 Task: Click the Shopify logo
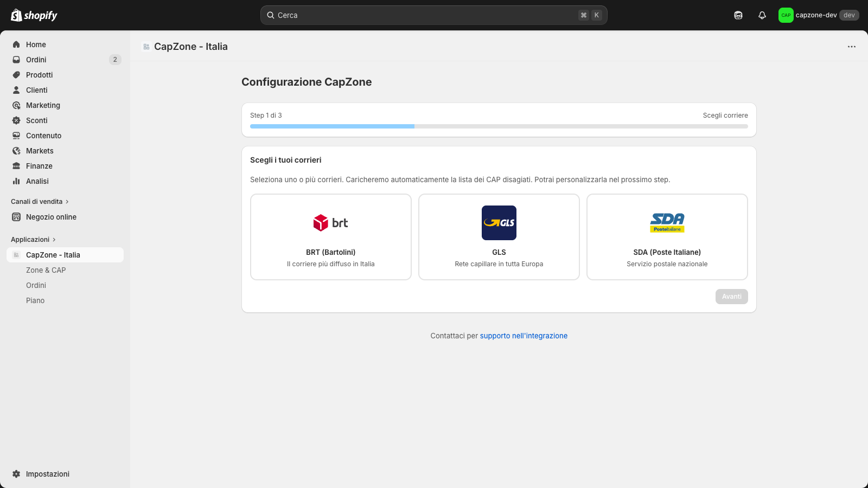point(34,15)
